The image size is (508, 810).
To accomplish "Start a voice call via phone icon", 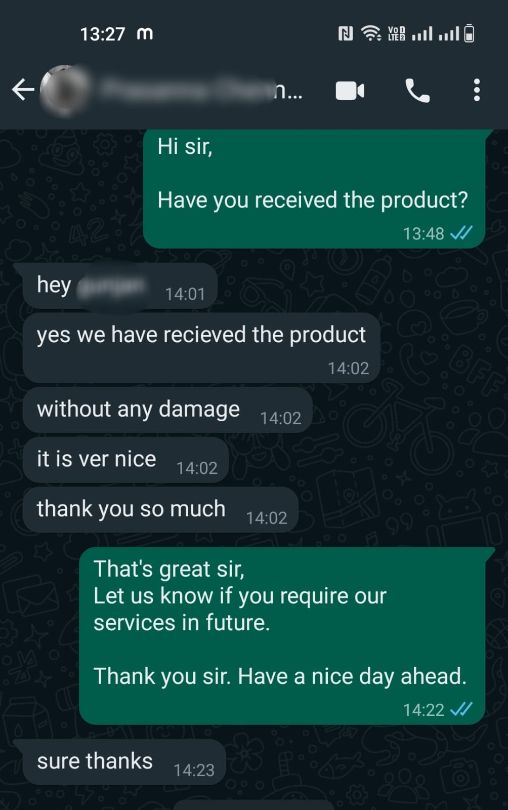I will (417, 91).
